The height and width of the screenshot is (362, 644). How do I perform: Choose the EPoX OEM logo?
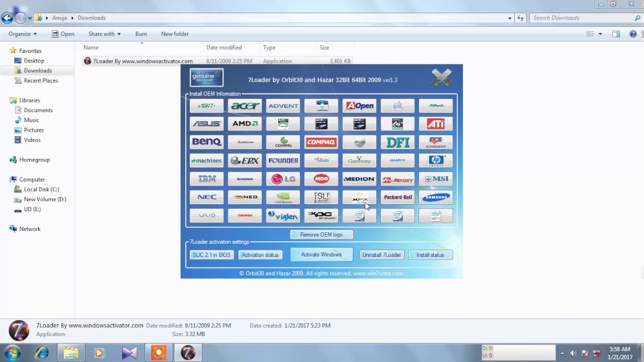click(245, 160)
